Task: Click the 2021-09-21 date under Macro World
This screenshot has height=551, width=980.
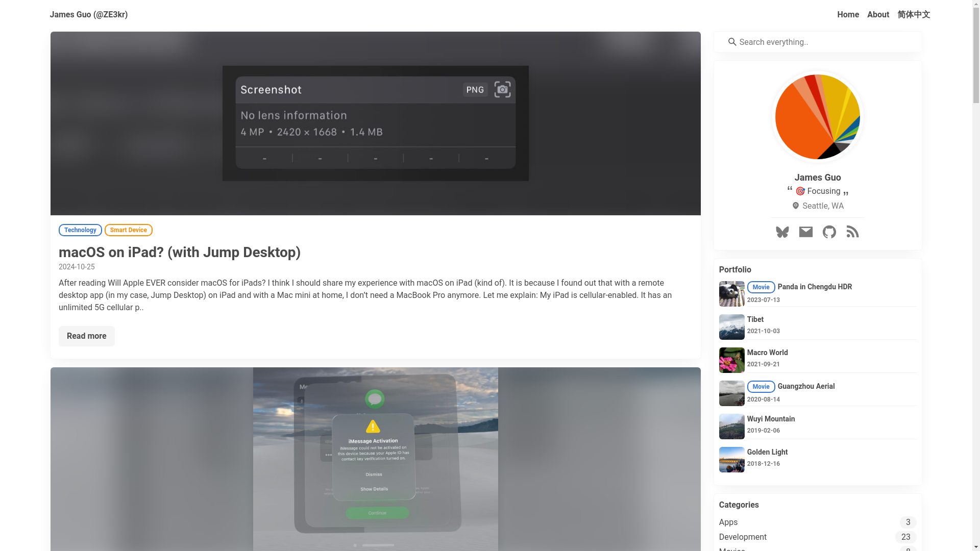Action: pos(764,364)
